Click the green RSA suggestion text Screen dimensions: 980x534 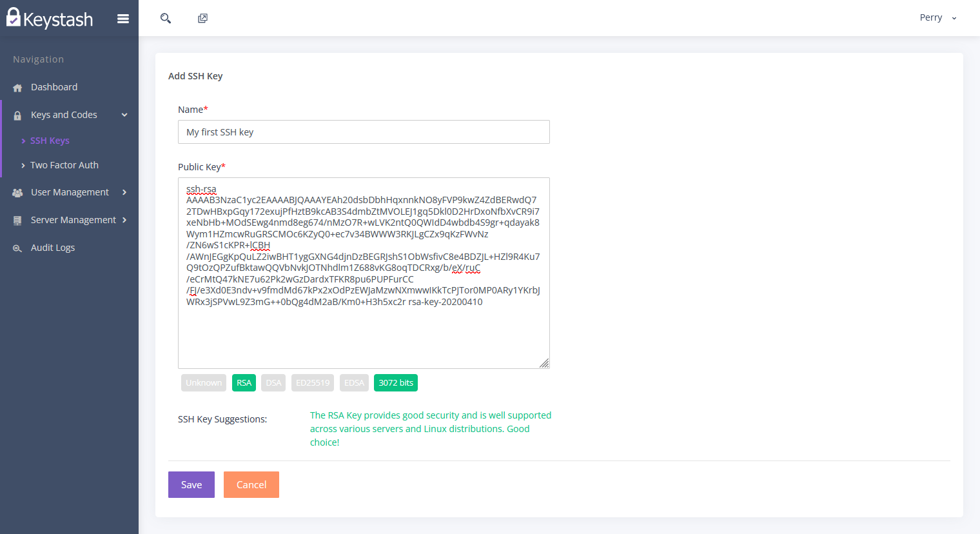431,429
